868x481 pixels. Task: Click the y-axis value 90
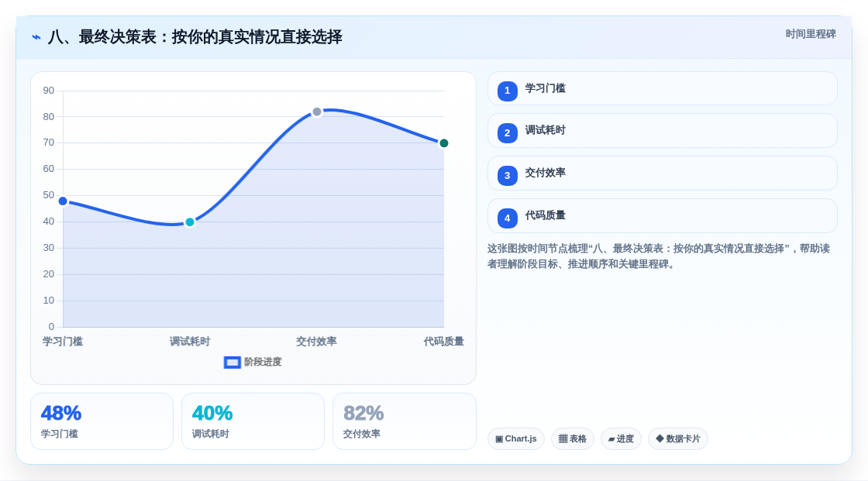[x=49, y=90]
